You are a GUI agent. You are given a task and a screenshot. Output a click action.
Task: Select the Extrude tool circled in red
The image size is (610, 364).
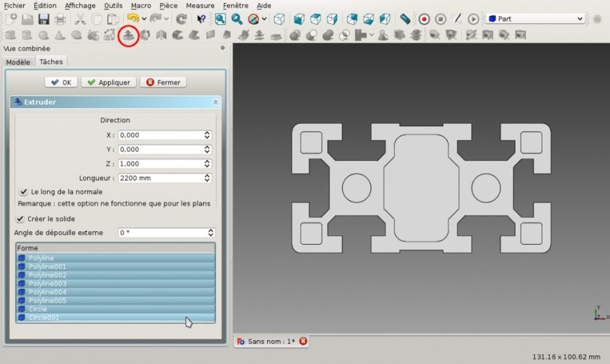(x=128, y=36)
